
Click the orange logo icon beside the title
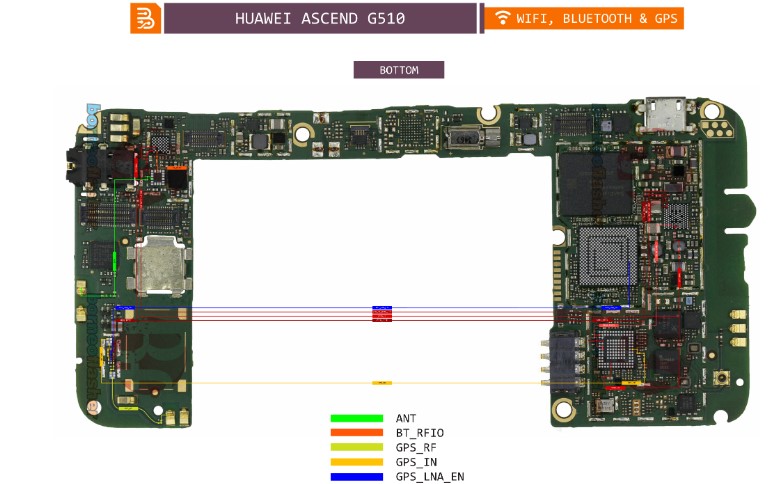pos(145,18)
